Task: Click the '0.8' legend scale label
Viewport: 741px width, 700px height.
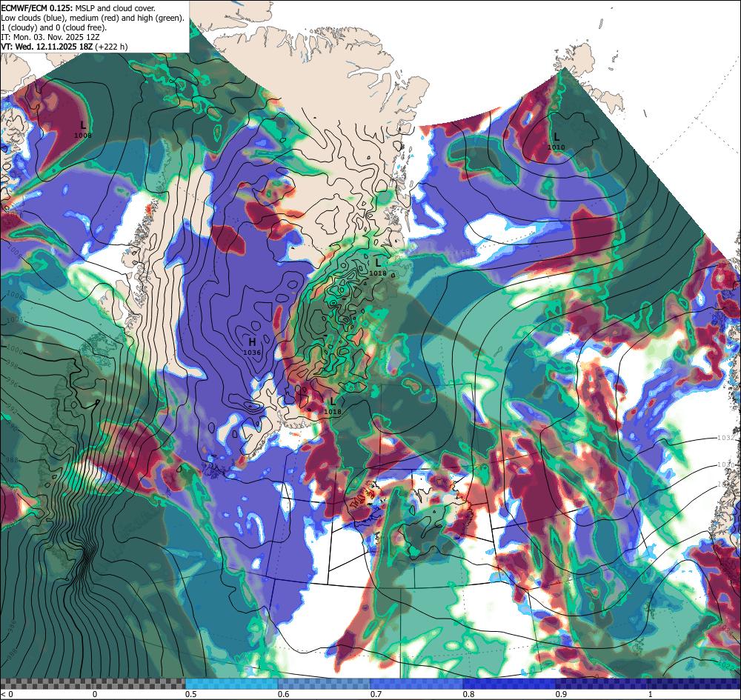Action: pos(469,694)
